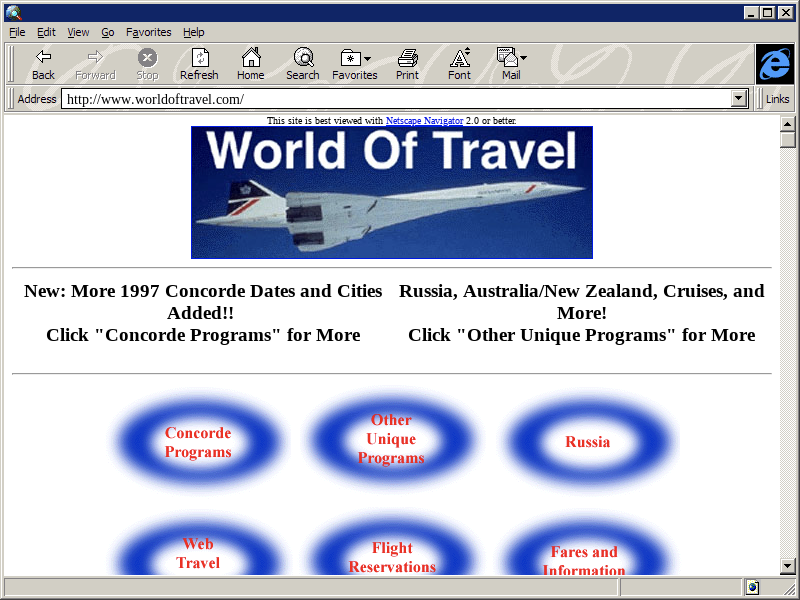The image size is (800, 600).
Task: Follow the Netscape Navigator link
Action: [424, 121]
